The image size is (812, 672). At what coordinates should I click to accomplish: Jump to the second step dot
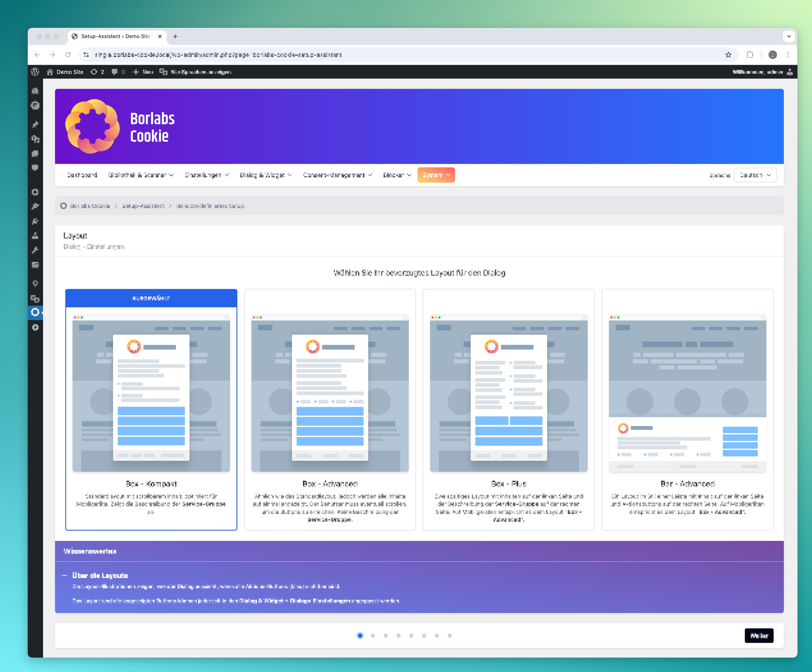point(373,636)
